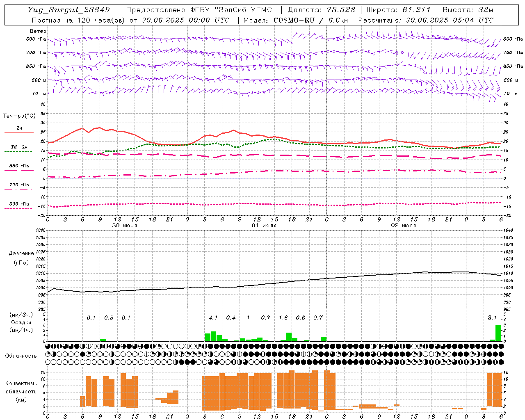Select the provider text ФГБУ "ЗапСиб УГМС"
This screenshot has height=420, width=525.
click(233, 10)
